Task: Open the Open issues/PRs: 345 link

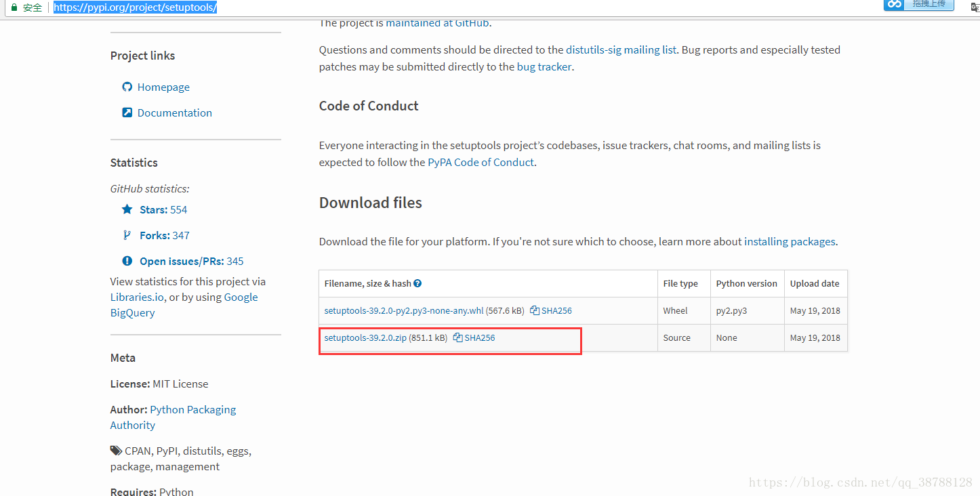Action: (192, 261)
